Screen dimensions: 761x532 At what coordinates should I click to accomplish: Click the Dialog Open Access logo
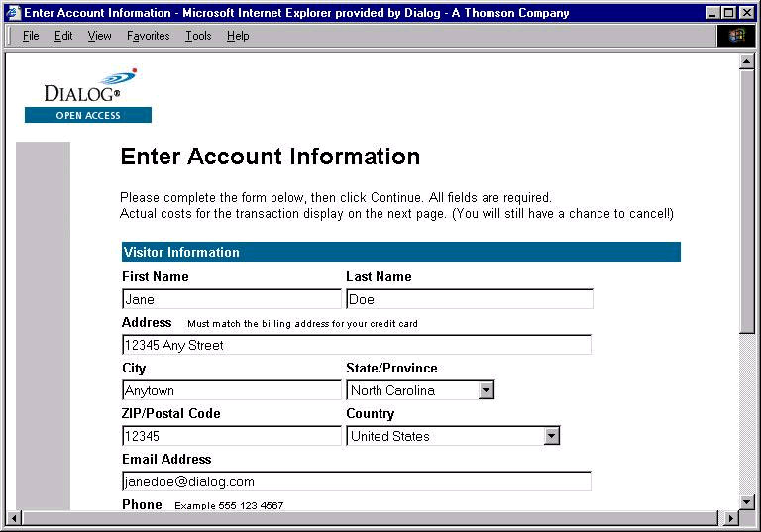tap(88, 95)
